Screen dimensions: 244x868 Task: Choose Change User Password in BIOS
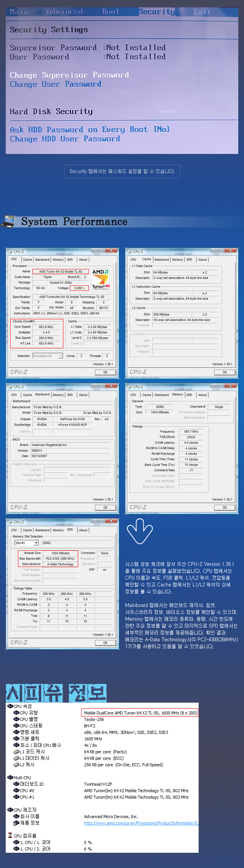click(x=56, y=84)
